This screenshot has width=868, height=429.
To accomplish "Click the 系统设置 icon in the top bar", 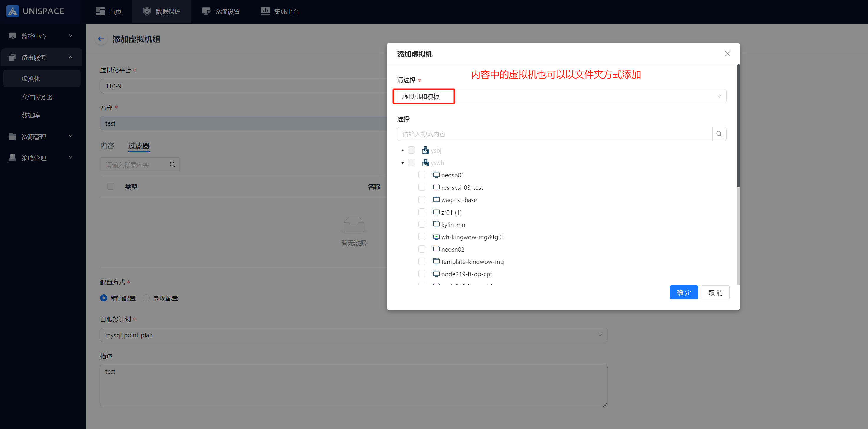I will pos(206,11).
